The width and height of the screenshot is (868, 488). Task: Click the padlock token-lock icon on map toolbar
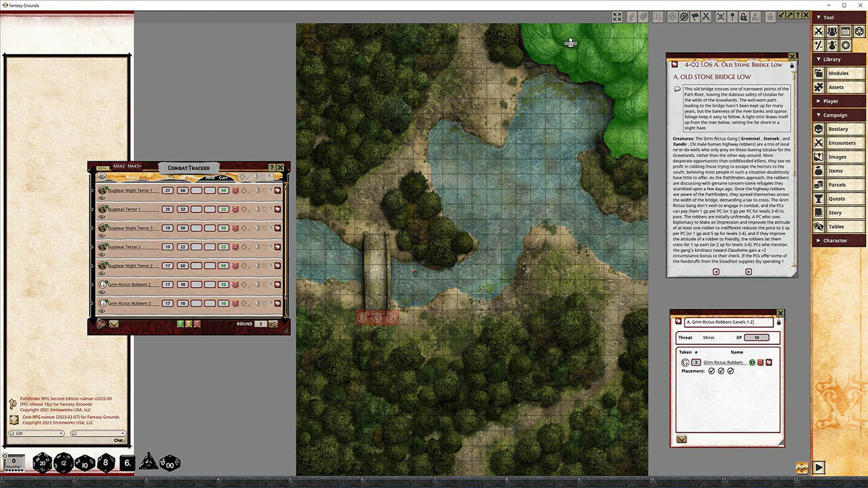pos(743,17)
